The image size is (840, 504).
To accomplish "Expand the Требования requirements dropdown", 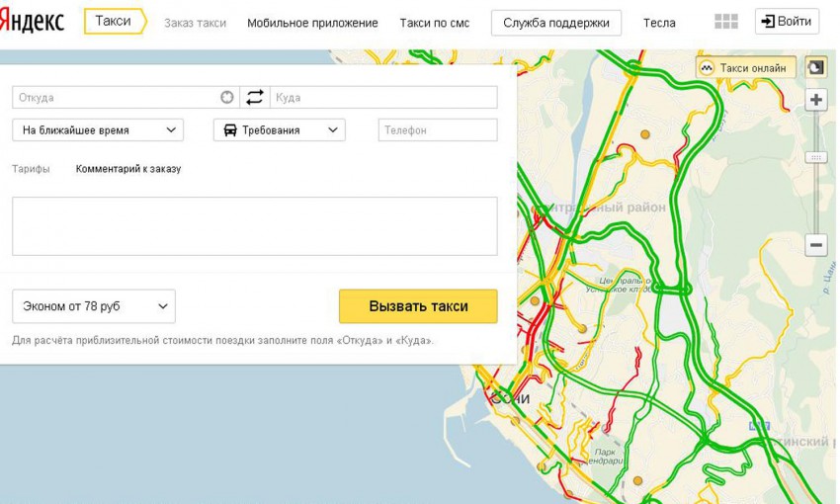I will [x=279, y=129].
